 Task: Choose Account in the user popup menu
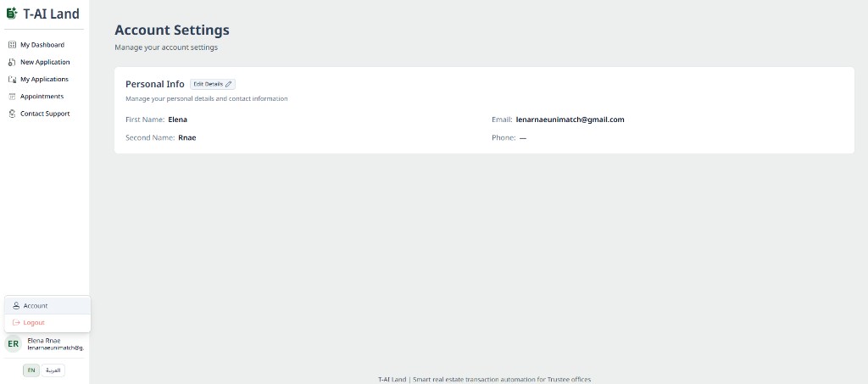(47, 305)
